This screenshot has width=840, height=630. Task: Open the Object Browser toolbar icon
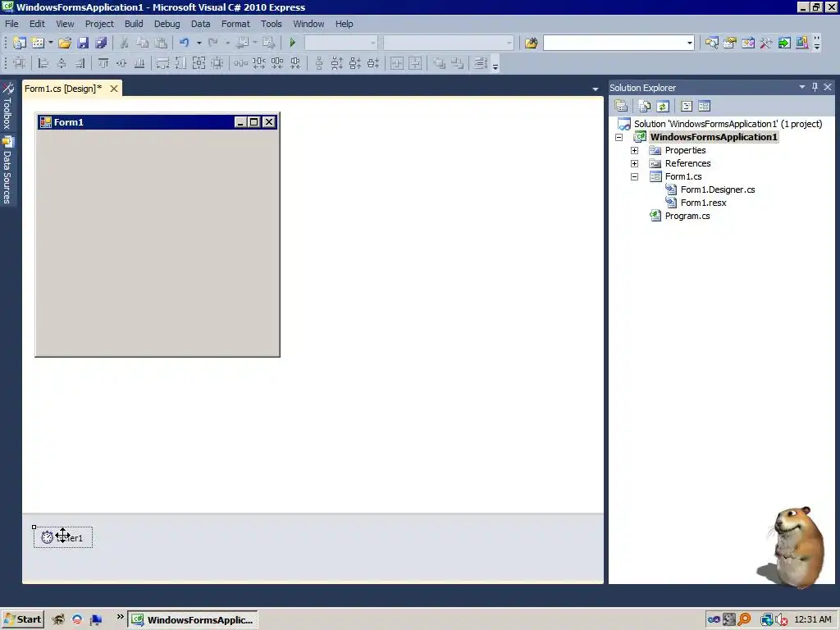click(748, 43)
